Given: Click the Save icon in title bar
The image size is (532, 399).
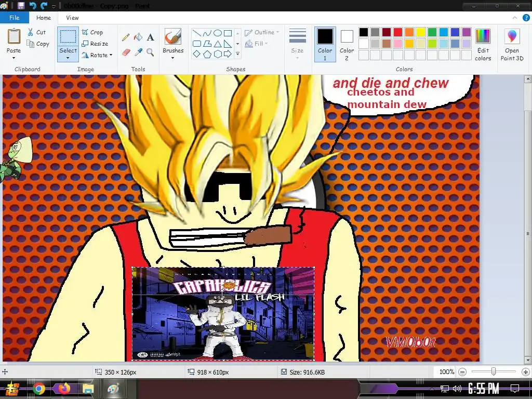Looking at the screenshot, I should [x=21, y=5].
